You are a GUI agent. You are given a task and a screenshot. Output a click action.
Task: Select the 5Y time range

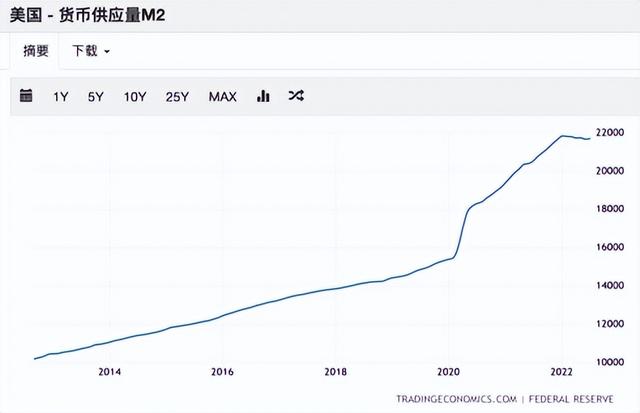tap(96, 97)
